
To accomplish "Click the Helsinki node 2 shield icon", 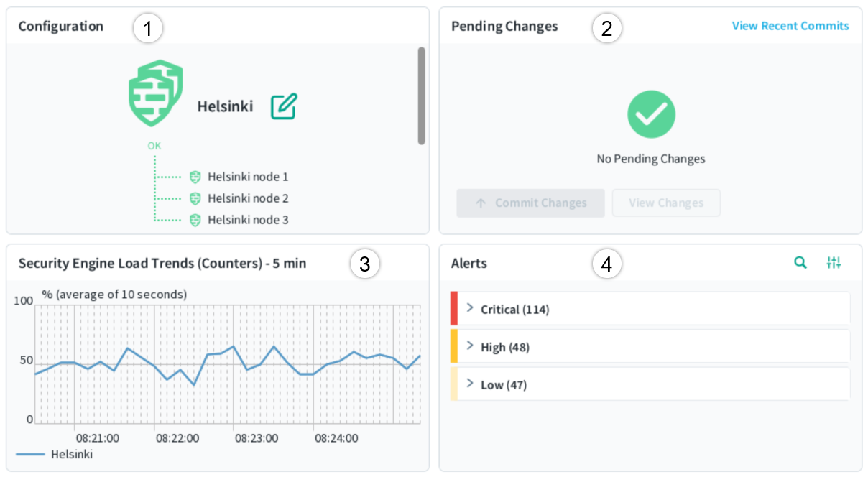I will pos(195,198).
